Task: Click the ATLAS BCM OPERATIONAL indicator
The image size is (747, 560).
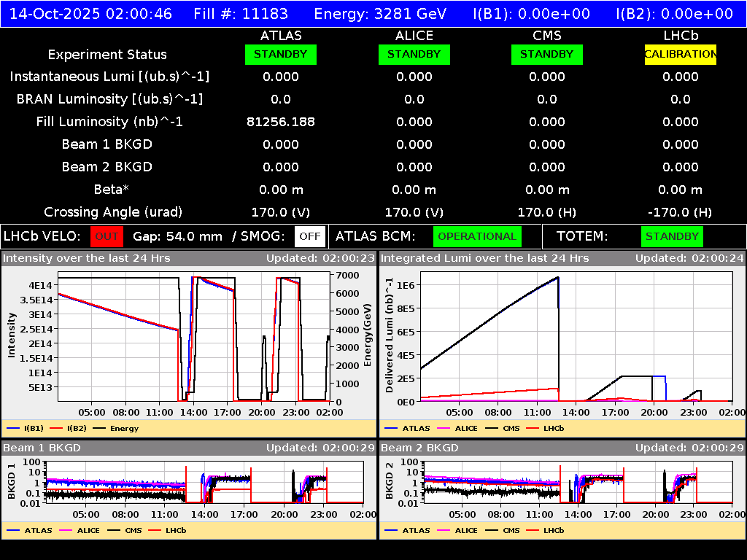Action: 477,236
